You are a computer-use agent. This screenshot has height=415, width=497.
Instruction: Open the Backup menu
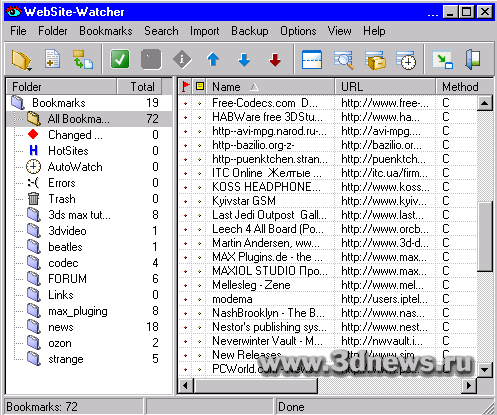click(250, 31)
